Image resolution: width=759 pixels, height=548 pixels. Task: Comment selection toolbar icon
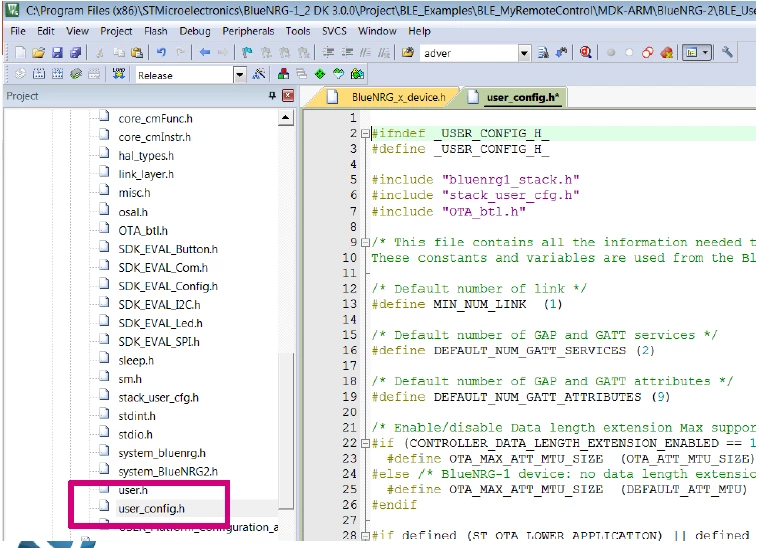tap(365, 52)
